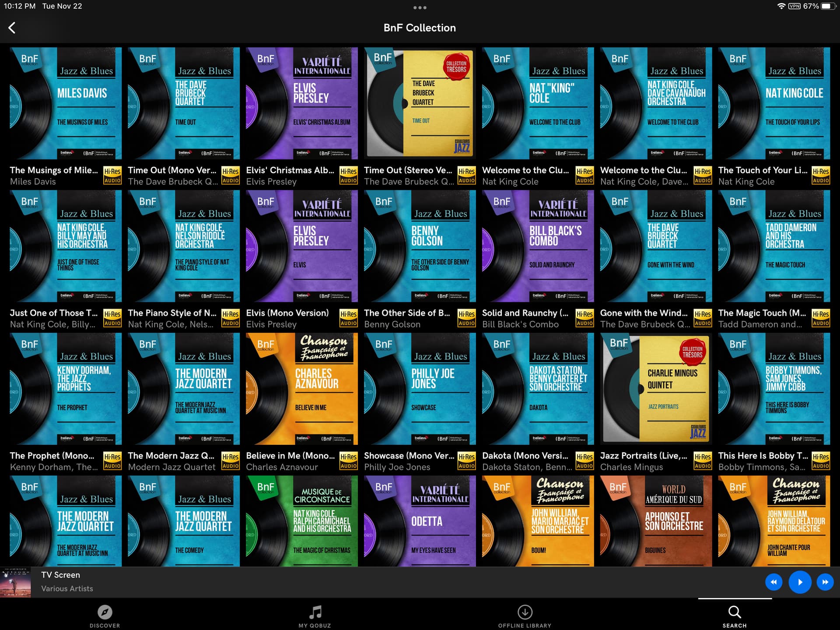Tap the My Qobuz music note icon

(315, 612)
